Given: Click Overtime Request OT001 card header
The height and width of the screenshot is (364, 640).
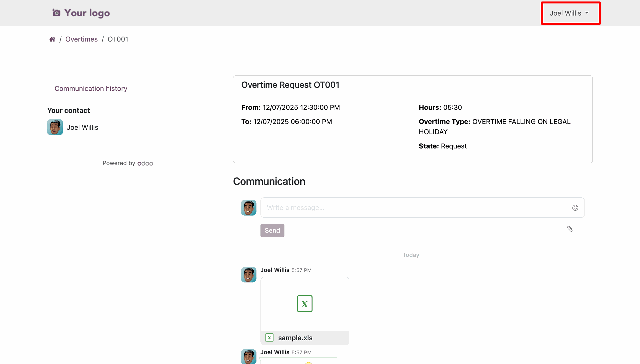Looking at the screenshot, I should point(290,85).
